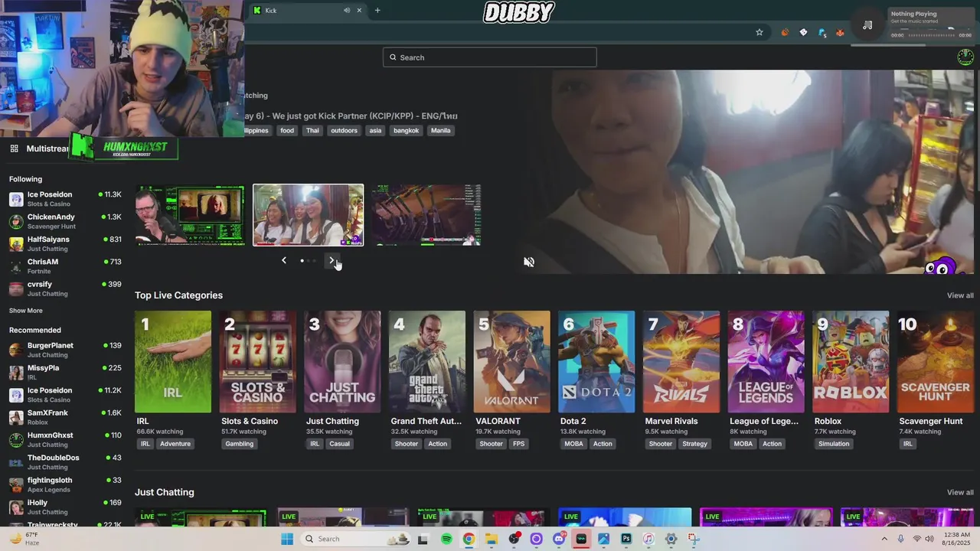Seek the Nothing Playing music progress bar
Viewport: 980px width, 551px height.
930,35
